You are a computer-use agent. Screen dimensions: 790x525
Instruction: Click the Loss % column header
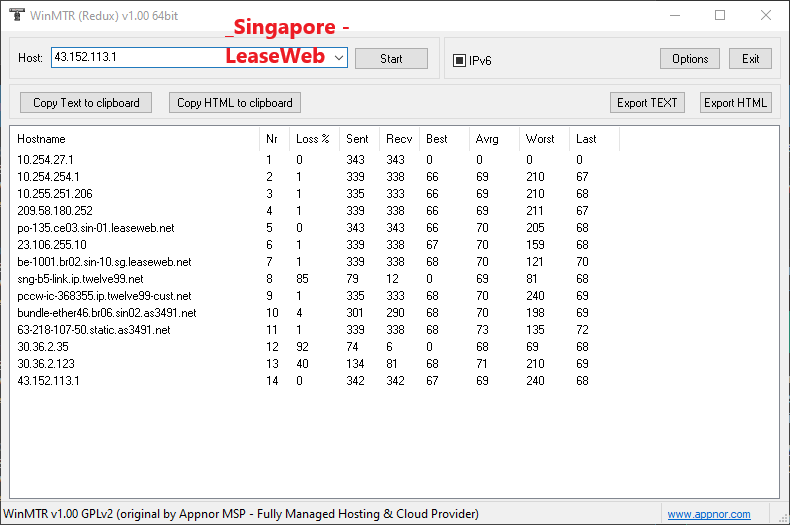pyautogui.click(x=314, y=139)
